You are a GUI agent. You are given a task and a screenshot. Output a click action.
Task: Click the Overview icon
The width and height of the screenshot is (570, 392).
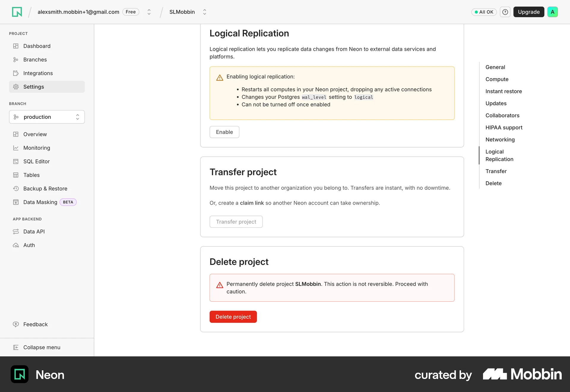point(16,134)
